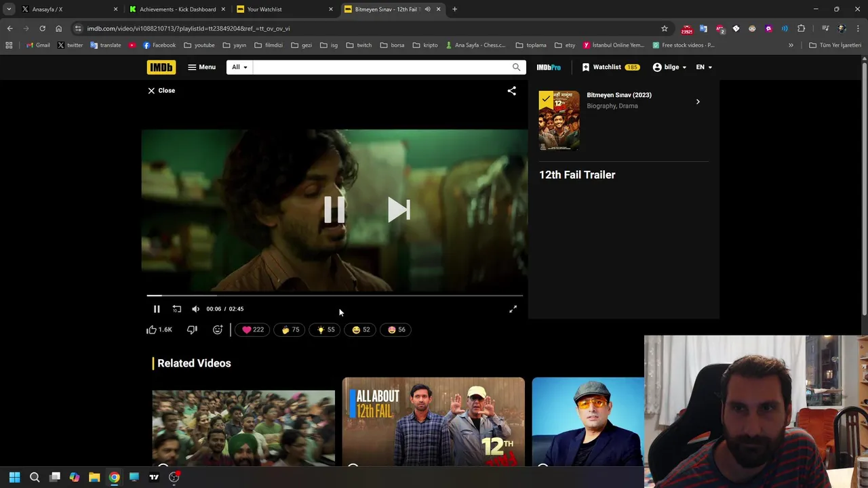Toggle heart reaction 222
The height and width of the screenshot is (488, 868).
click(x=252, y=329)
